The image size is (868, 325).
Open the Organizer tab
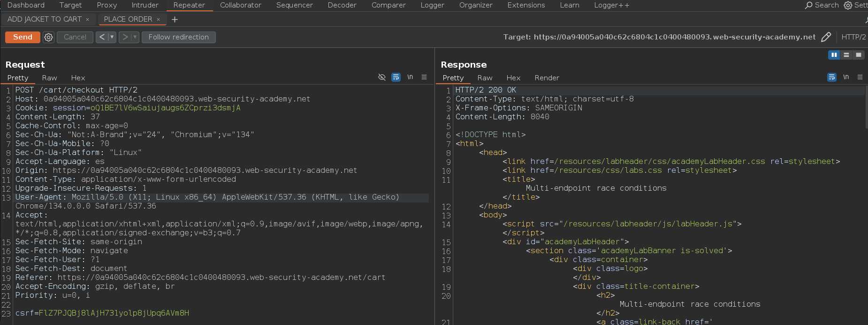(x=476, y=5)
